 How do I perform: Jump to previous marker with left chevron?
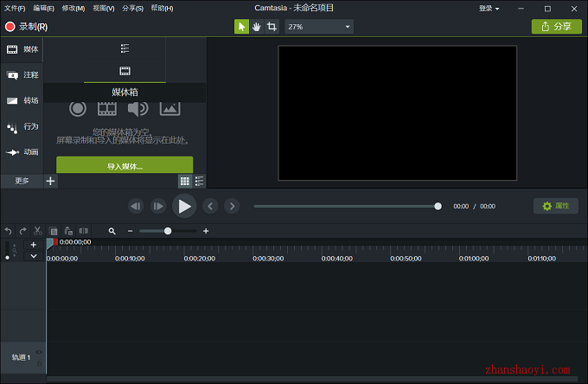click(x=210, y=206)
